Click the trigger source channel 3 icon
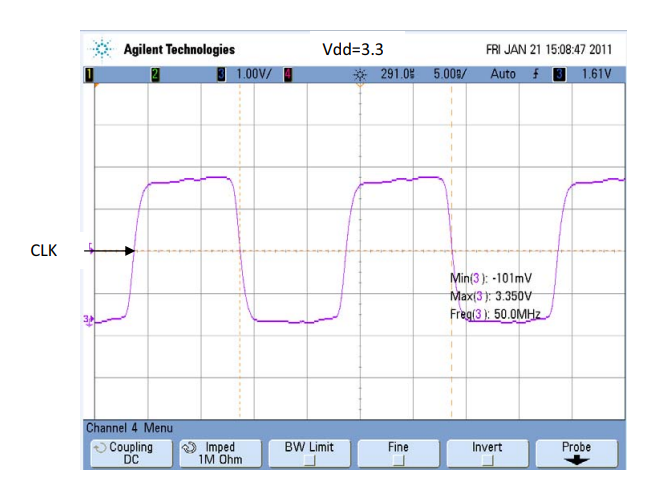The image size is (665, 482). (559, 74)
